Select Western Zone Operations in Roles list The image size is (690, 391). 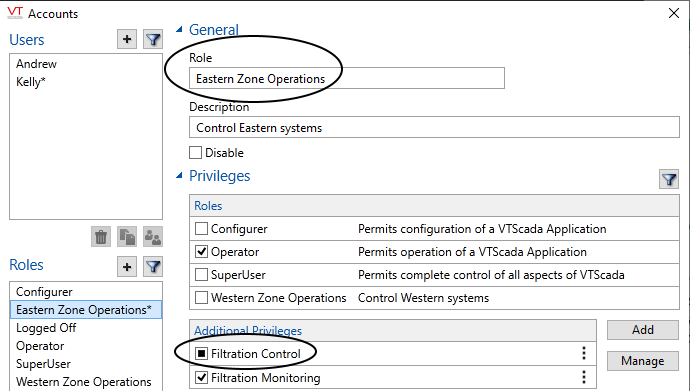[x=84, y=382]
